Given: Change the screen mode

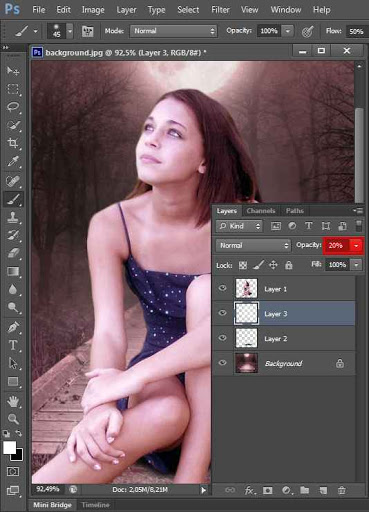Looking at the screenshot, I should [13, 490].
